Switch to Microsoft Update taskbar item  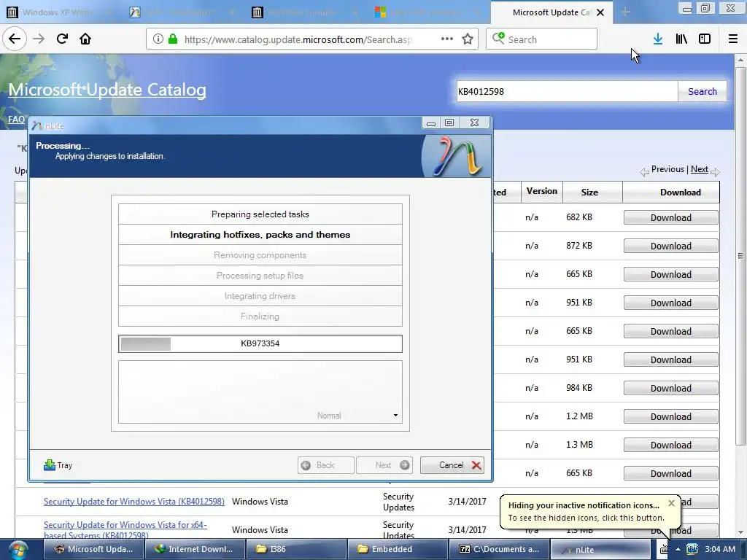[96, 549]
